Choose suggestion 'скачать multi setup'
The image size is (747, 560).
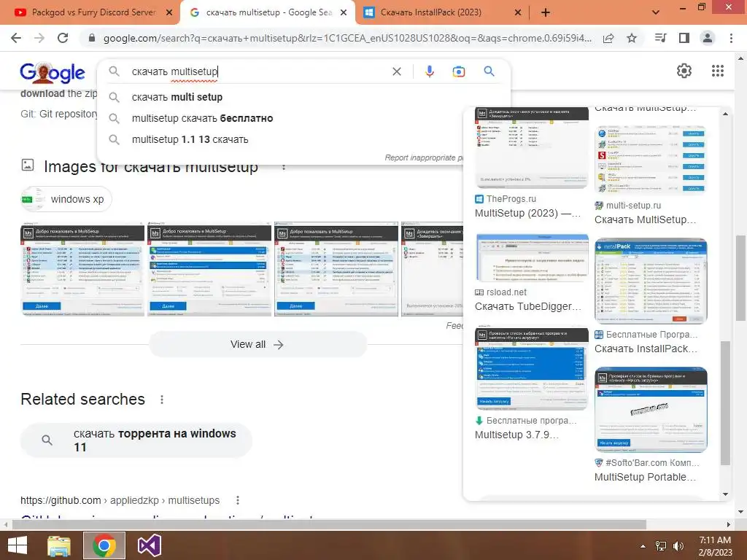coord(303,97)
